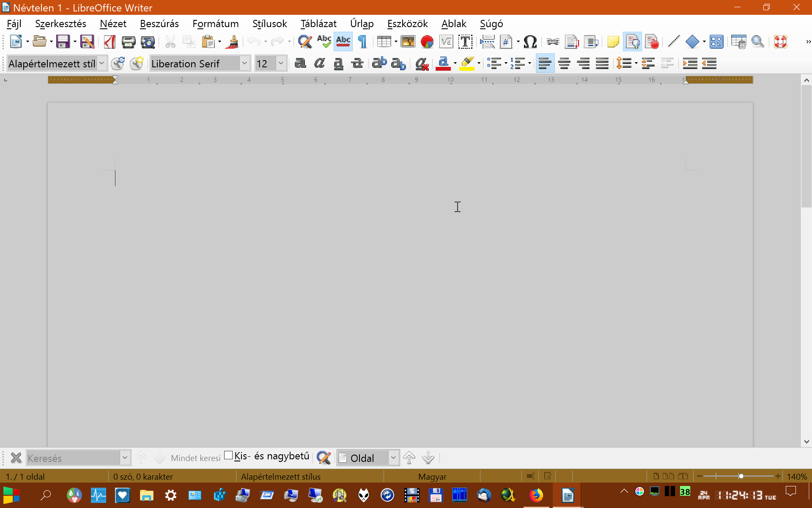This screenshot has height=508, width=812.
Task: Apply superscript formatting
Action: (379, 63)
